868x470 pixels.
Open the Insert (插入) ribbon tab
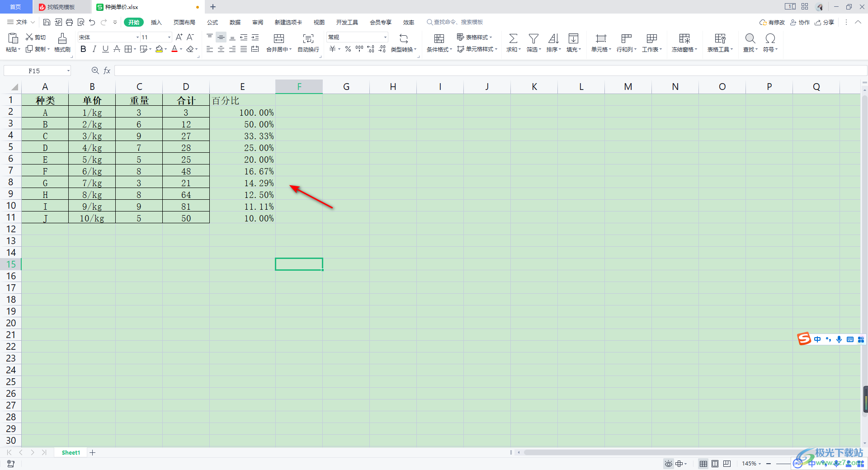156,22
